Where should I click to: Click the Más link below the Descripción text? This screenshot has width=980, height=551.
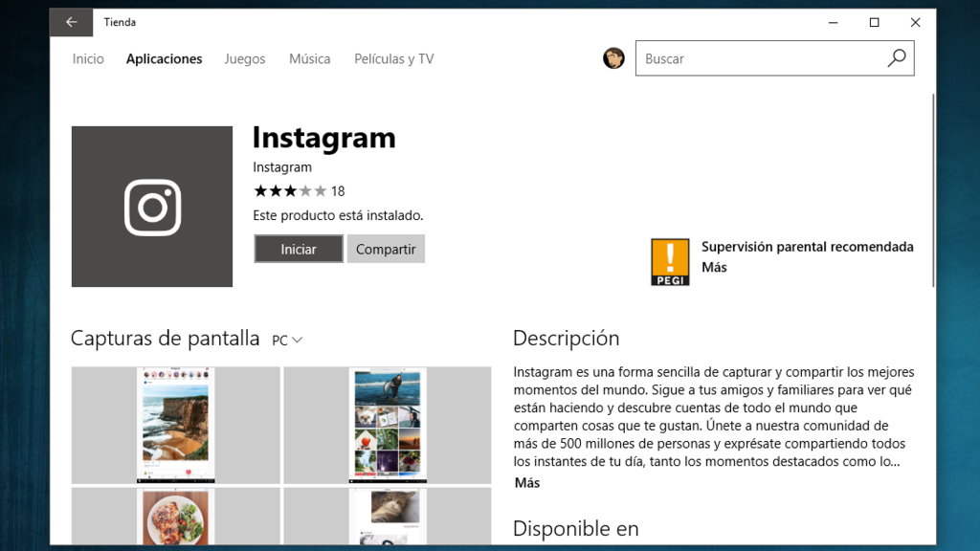pyautogui.click(x=527, y=483)
